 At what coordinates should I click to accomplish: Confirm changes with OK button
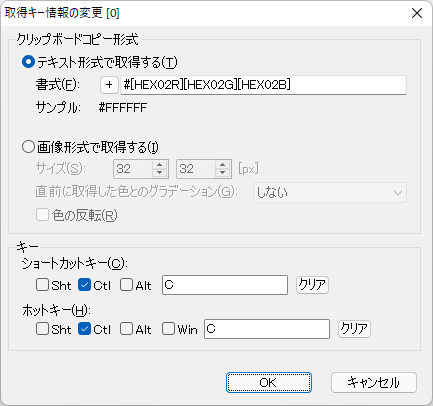[269, 382]
